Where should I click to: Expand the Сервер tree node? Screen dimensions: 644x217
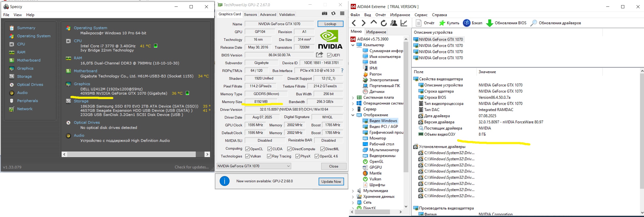tap(353, 109)
